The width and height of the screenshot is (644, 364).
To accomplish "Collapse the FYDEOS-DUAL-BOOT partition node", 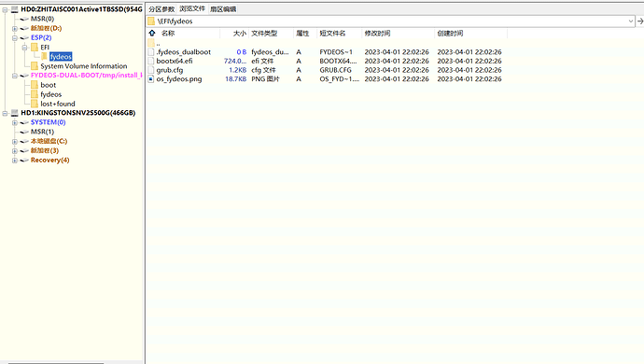I will tap(15, 76).
